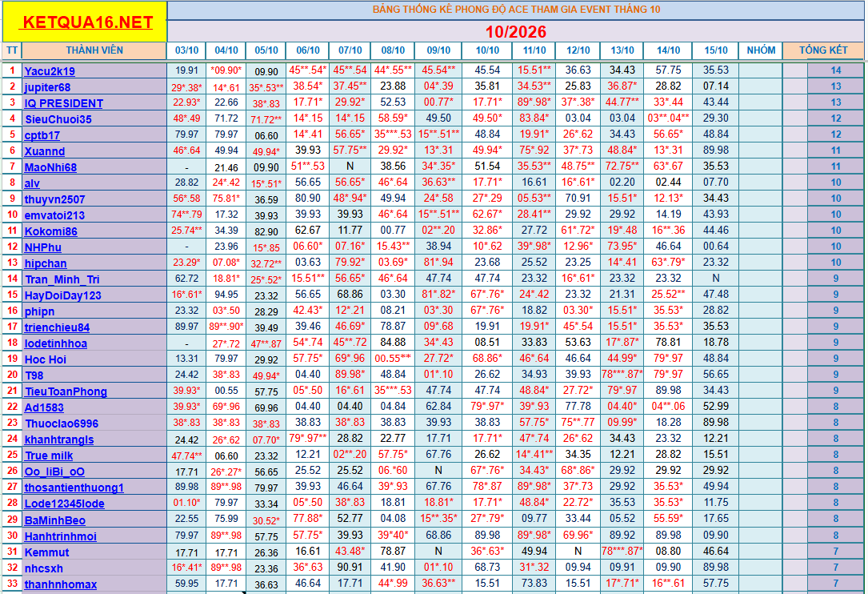Open thosantienthuong1 profile link
Screen dimensions: 868x594
point(74,488)
